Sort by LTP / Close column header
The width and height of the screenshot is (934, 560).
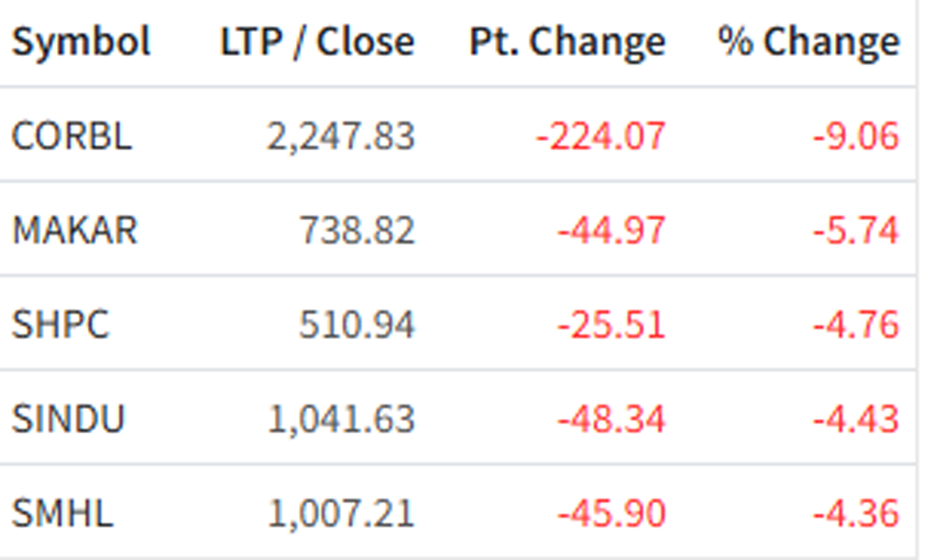click(x=318, y=42)
